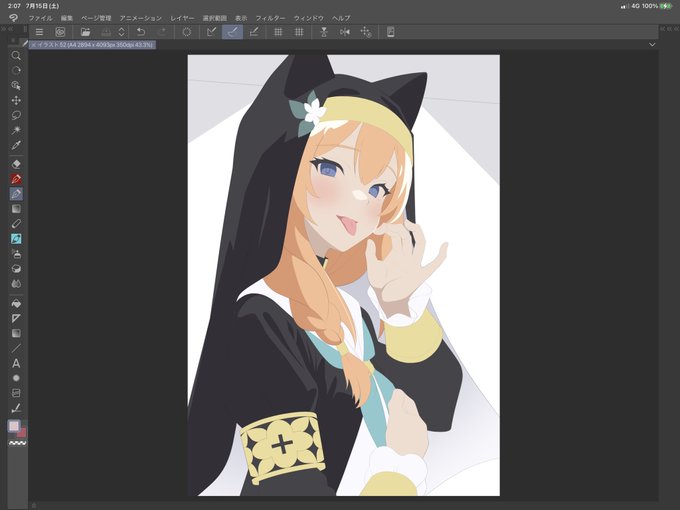The height and width of the screenshot is (510, 680).
Task: Select the cyan Brush tool
Action: pyautogui.click(x=16, y=239)
